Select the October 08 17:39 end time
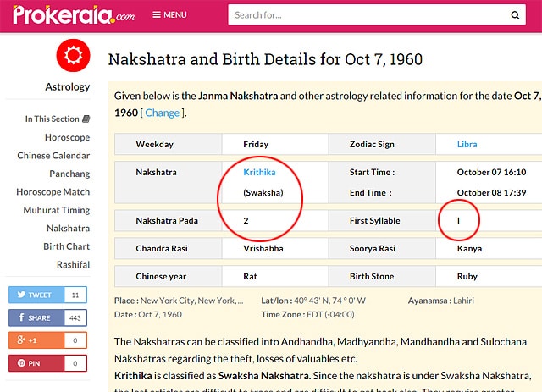Screen dimensions: 542x392 (x=491, y=192)
